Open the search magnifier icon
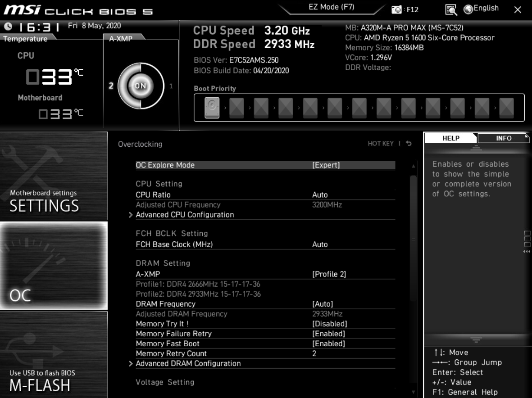Viewport: 532px width, 398px height. tap(451, 9)
